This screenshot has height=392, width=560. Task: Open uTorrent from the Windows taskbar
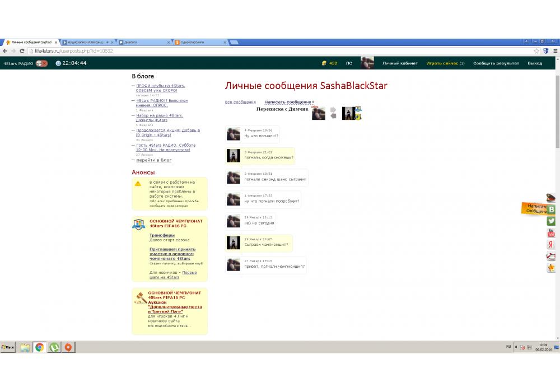tap(54, 347)
